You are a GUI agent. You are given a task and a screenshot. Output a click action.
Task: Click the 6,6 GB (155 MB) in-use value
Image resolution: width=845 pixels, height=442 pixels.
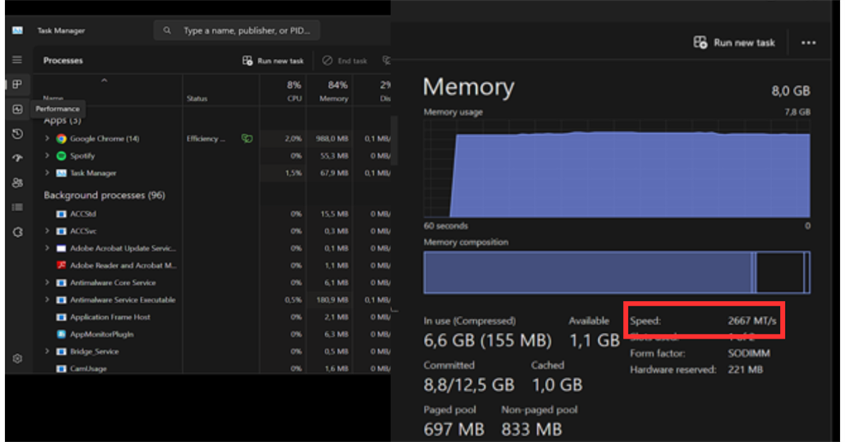tap(488, 341)
